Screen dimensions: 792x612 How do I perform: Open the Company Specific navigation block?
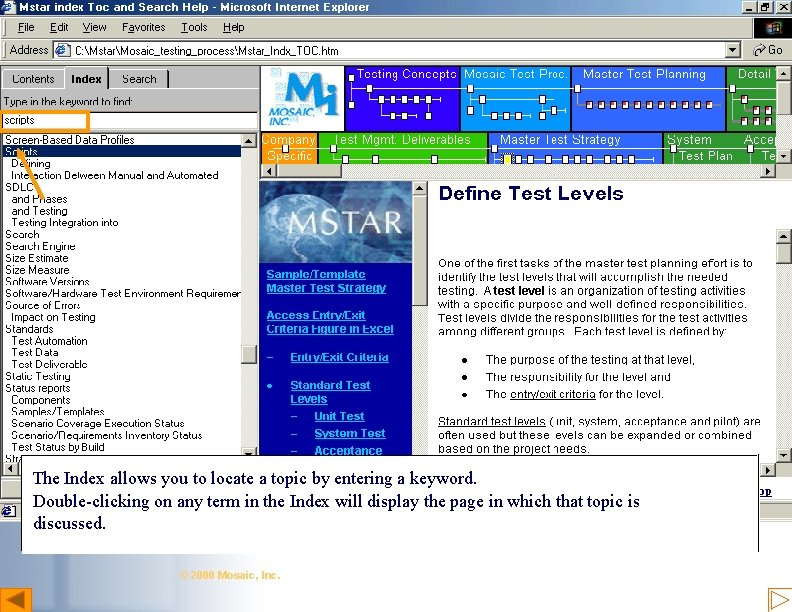tap(289, 148)
